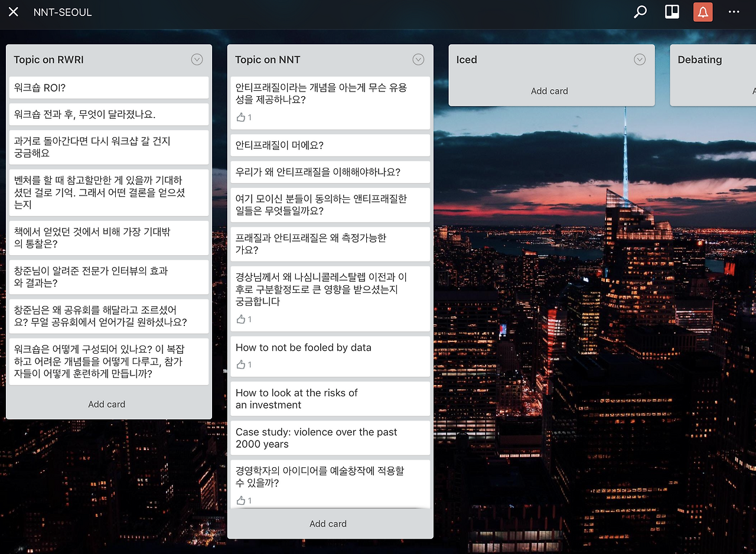Viewport: 756px width, 554px height.
Task: Click the like icon on 'How to not be fooled by data'
Action: pyautogui.click(x=240, y=364)
